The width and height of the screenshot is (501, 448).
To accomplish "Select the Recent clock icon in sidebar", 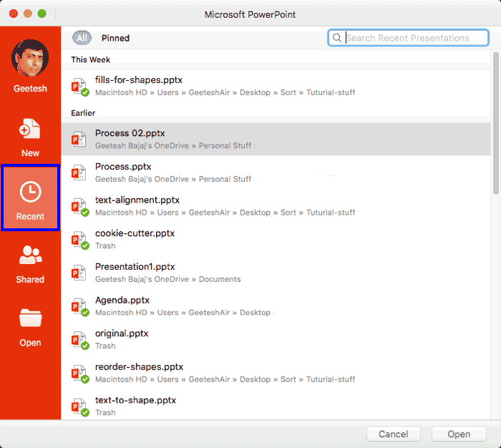I will click(x=30, y=192).
